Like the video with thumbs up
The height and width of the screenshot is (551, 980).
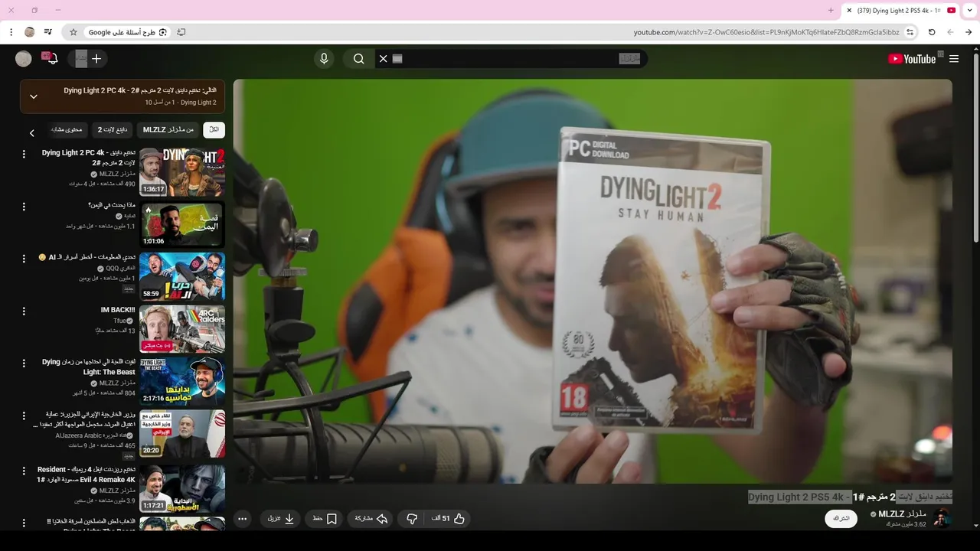pyautogui.click(x=449, y=519)
